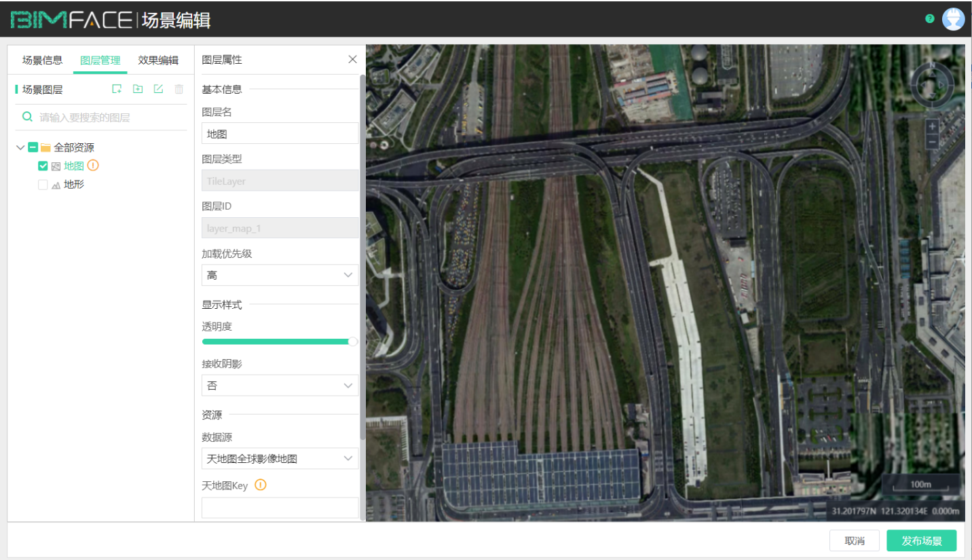Click the 发布场景 button
This screenshot has width=972, height=560.
click(x=921, y=540)
